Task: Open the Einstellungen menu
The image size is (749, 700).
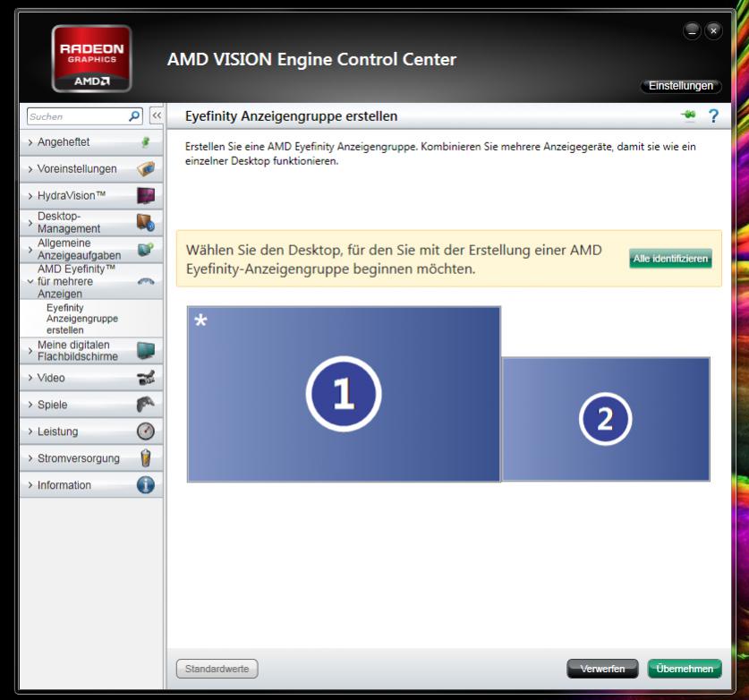Action: tap(681, 86)
